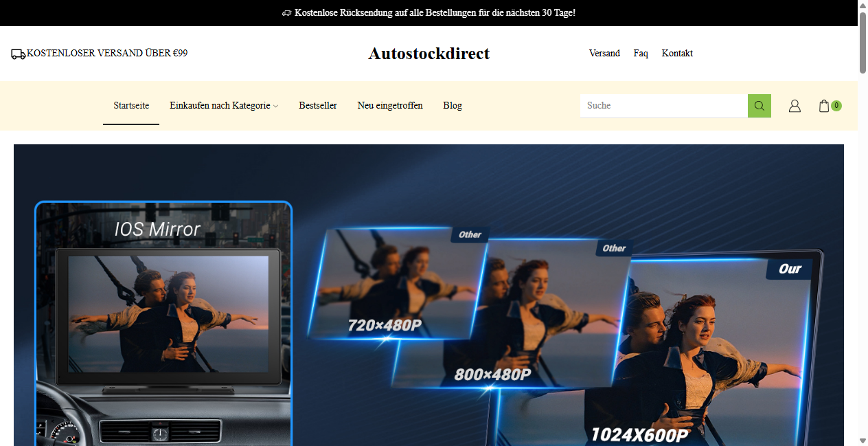Click the delivery truck shipping icon
The height and width of the screenshot is (446, 868).
coord(19,54)
